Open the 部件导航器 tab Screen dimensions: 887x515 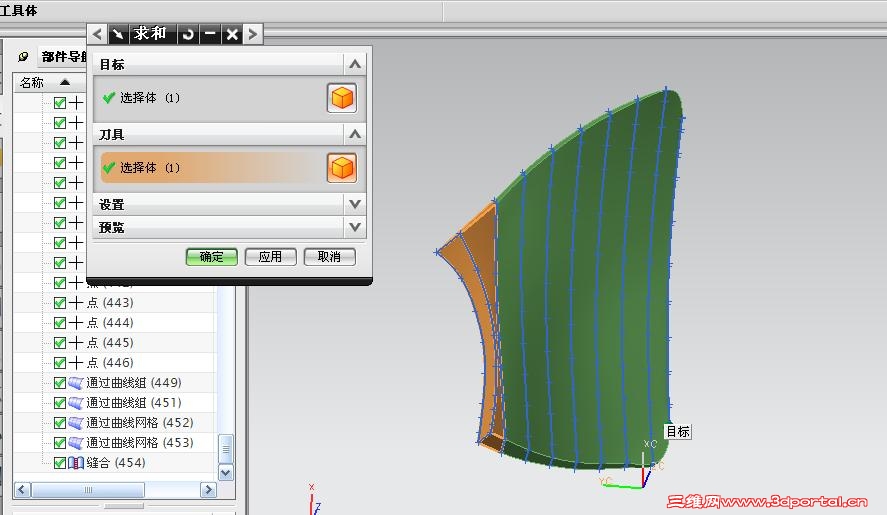point(63,57)
